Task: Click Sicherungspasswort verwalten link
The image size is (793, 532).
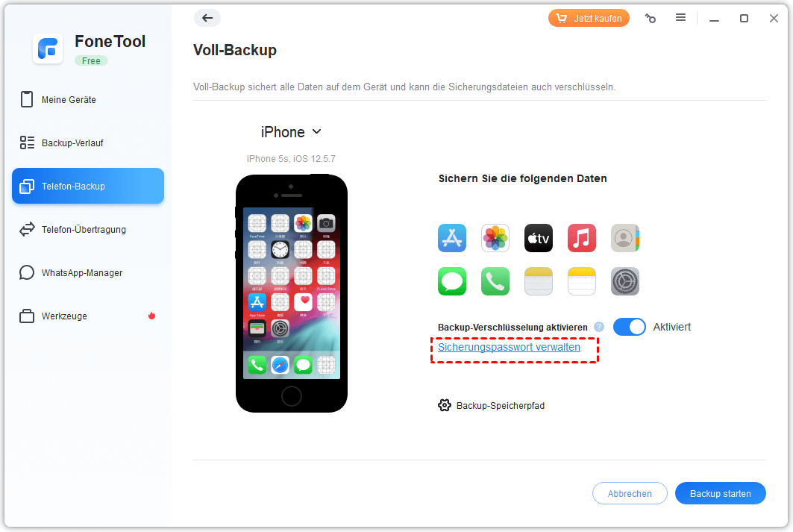Action: point(509,348)
